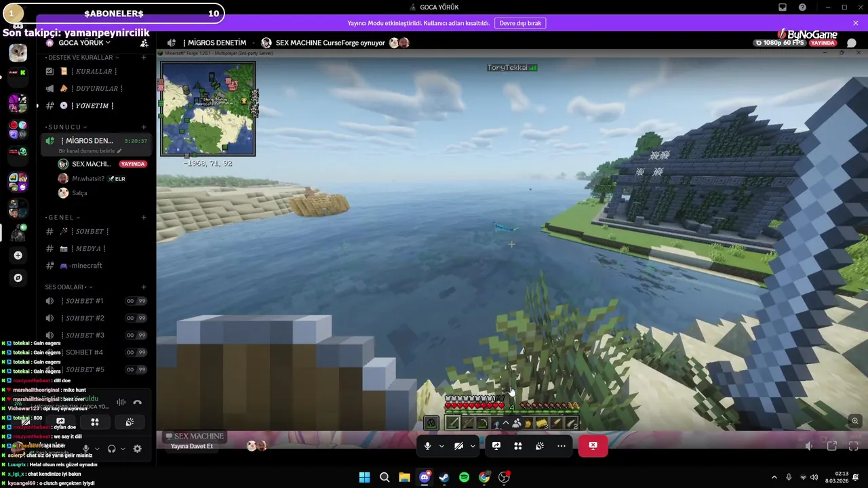Open the GOCA YÖRÜK server dropdown menu
Image resolution: width=868 pixels, height=488 pixels.
[x=84, y=43]
